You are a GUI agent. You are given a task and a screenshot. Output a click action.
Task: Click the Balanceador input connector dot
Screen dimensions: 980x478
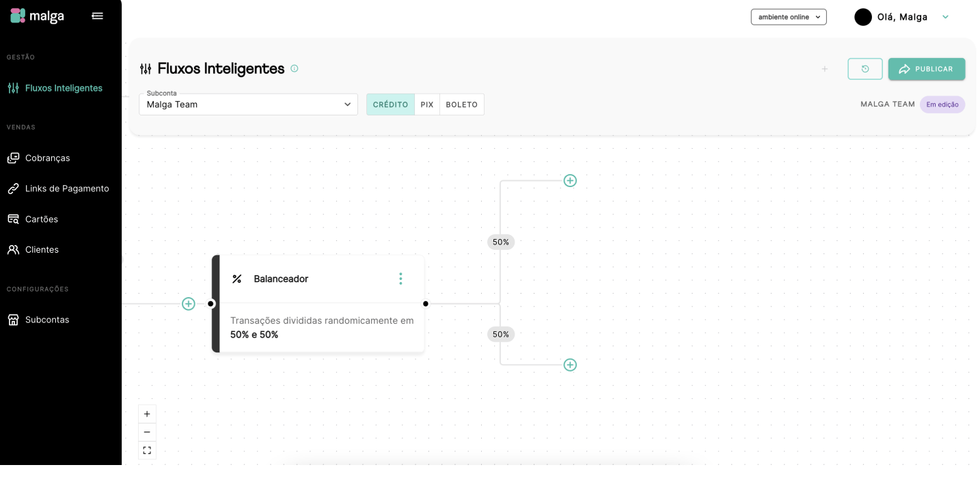coord(211,304)
